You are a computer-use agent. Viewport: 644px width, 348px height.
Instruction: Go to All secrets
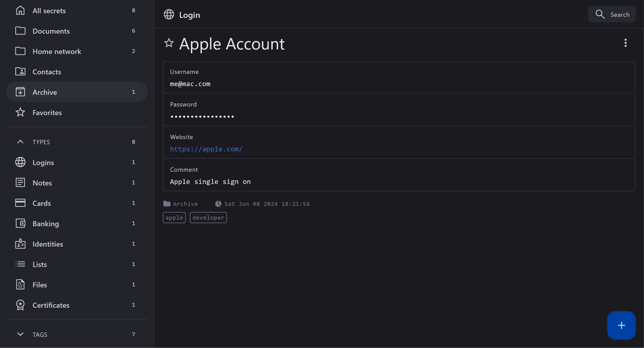pos(49,10)
